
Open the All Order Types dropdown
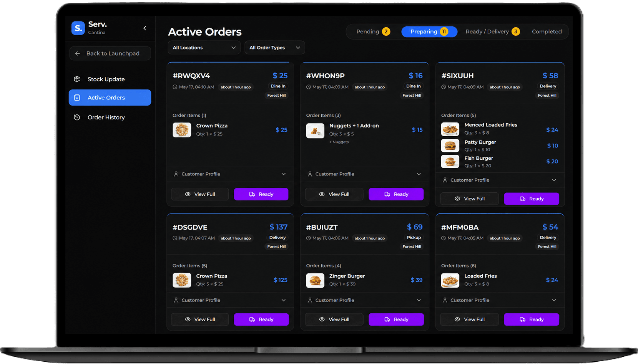tap(275, 48)
